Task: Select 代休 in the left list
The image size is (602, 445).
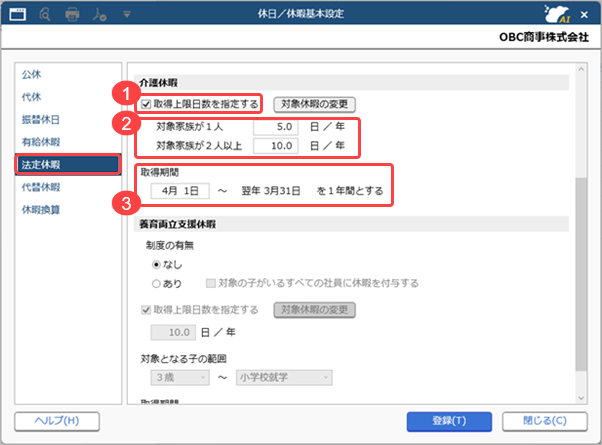Action: (x=31, y=97)
